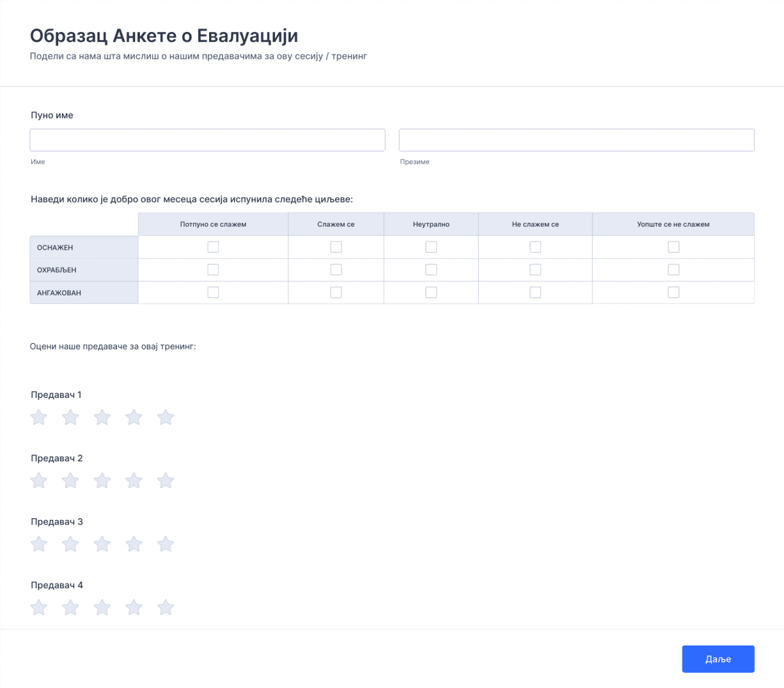784x688 pixels.
Task: Check Уопште се не слажем for ОХРАБЉЕН
Action: (x=674, y=269)
